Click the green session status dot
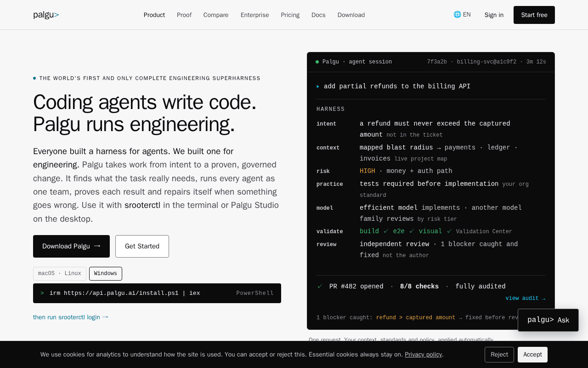Screen dimensions: 588x368 point(317,62)
